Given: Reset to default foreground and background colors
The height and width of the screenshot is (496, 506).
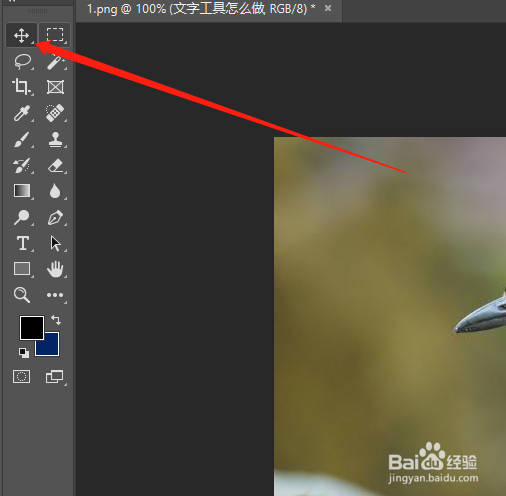Looking at the screenshot, I should [24, 353].
